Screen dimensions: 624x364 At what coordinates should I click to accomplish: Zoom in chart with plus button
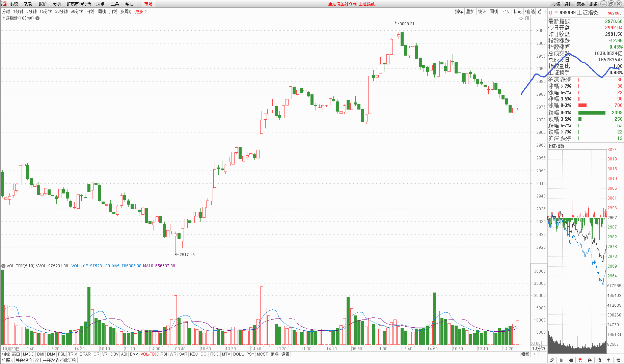(535, 354)
